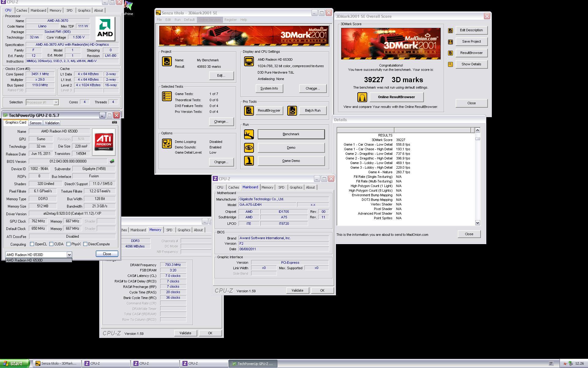The width and height of the screenshot is (588, 368).
Task: Click the ResultBrowser magnifier icon in Pro Tools
Action: click(x=249, y=110)
